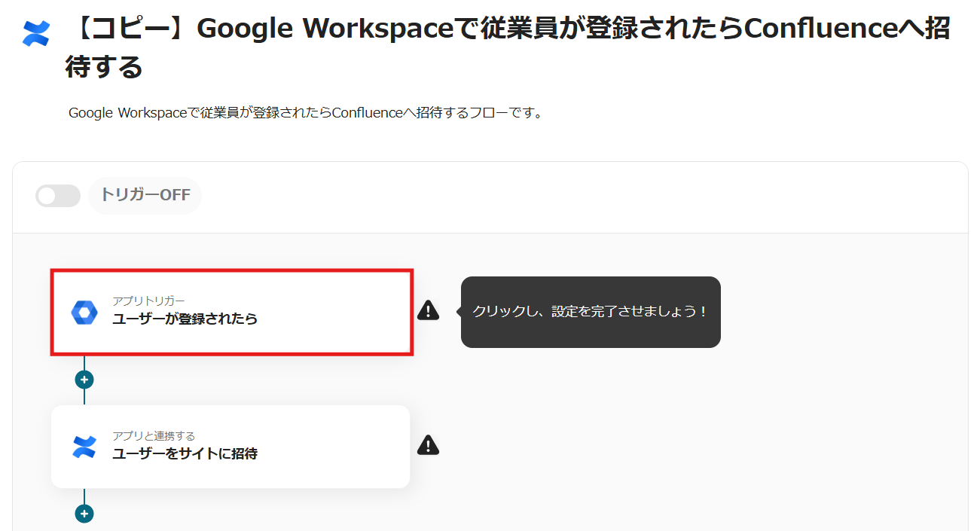Image resolution: width=980 pixels, height=531 pixels.
Task: Click the flow description text Google Workspaceで従業員が
Action: [x=306, y=113]
